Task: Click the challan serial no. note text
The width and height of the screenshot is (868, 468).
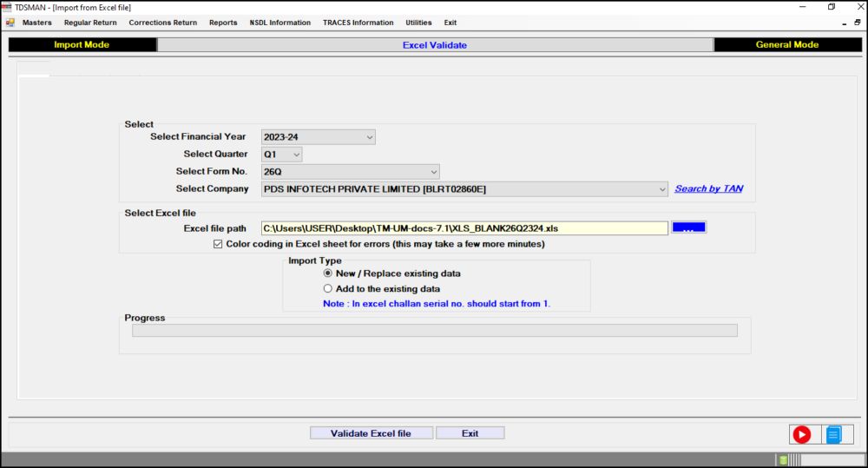Action: click(x=437, y=304)
